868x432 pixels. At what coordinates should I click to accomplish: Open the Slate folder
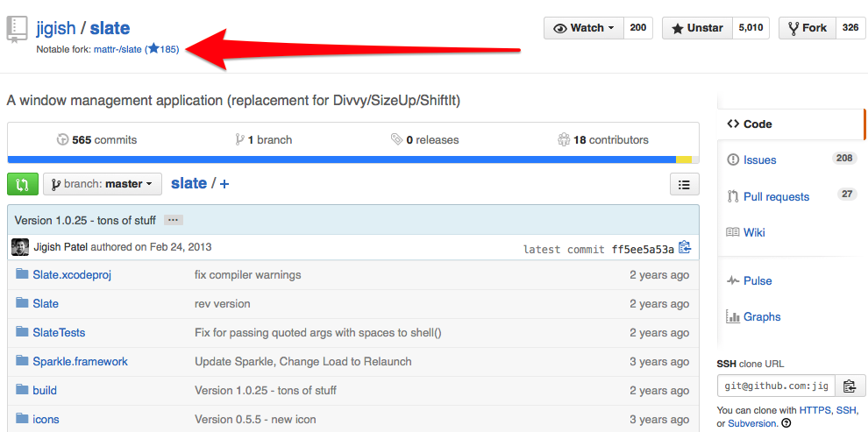pyautogui.click(x=46, y=304)
